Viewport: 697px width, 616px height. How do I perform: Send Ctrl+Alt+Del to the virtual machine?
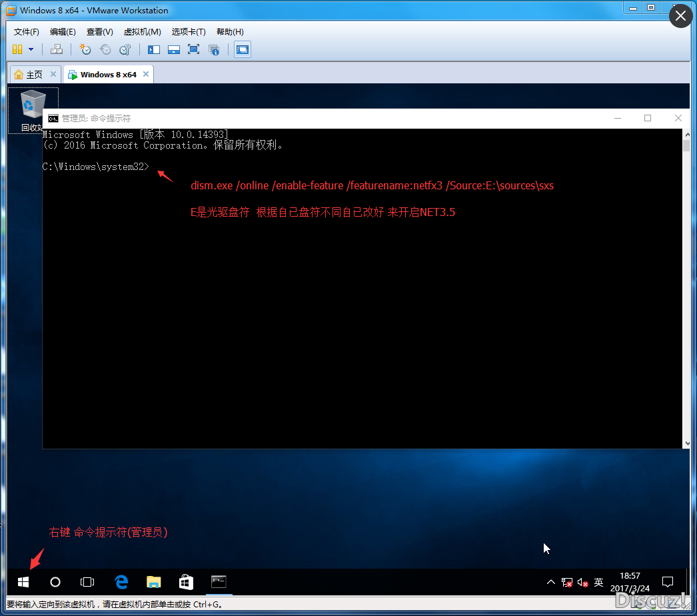(57, 49)
